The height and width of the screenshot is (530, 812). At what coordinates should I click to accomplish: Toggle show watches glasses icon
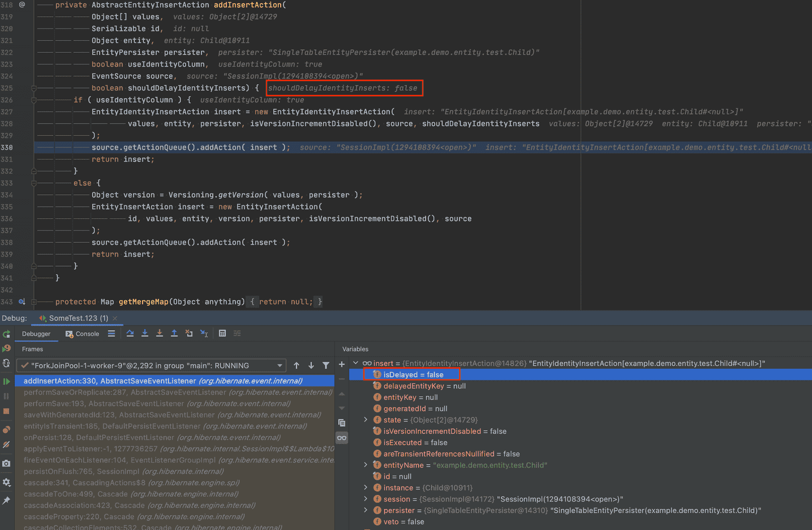pyautogui.click(x=342, y=438)
